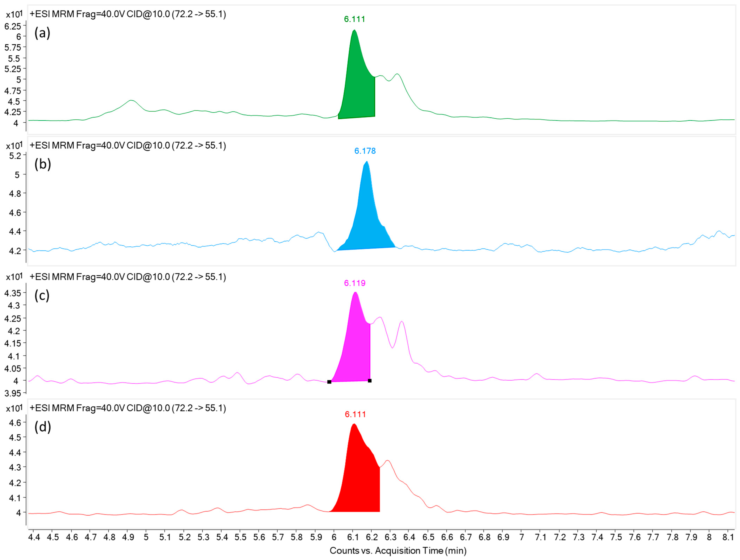Image resolution: width=740 pixels, height=560 pixels.
Task: Click the small green peak near 4.9 min
Action: (x=131, y=101)
